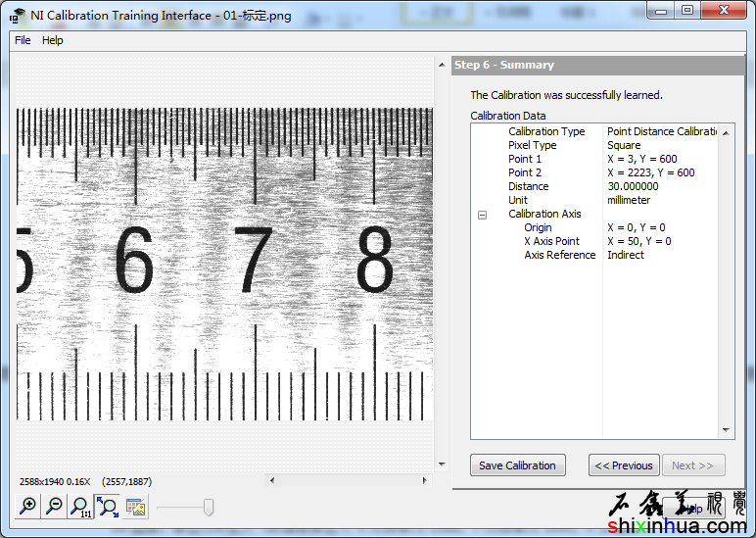The height and width of the screenshot is (538, 756).
Task: Click the image view scroll-up arrow
Action: pyautogui.click(x=442, y=66)
